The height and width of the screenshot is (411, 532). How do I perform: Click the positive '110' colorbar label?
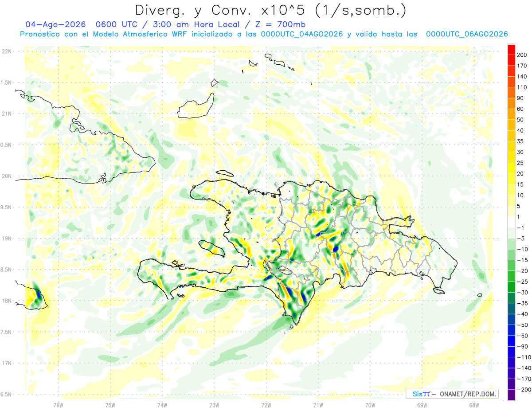click(x=522, y=87)
